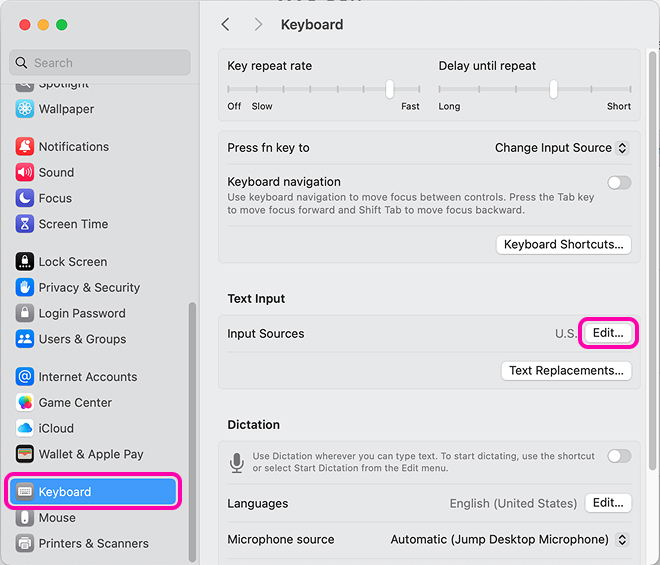This screenshot has height=565, width=660.
Task: Click the Printers & Scanners icon
Action: (x=25, y=543)
